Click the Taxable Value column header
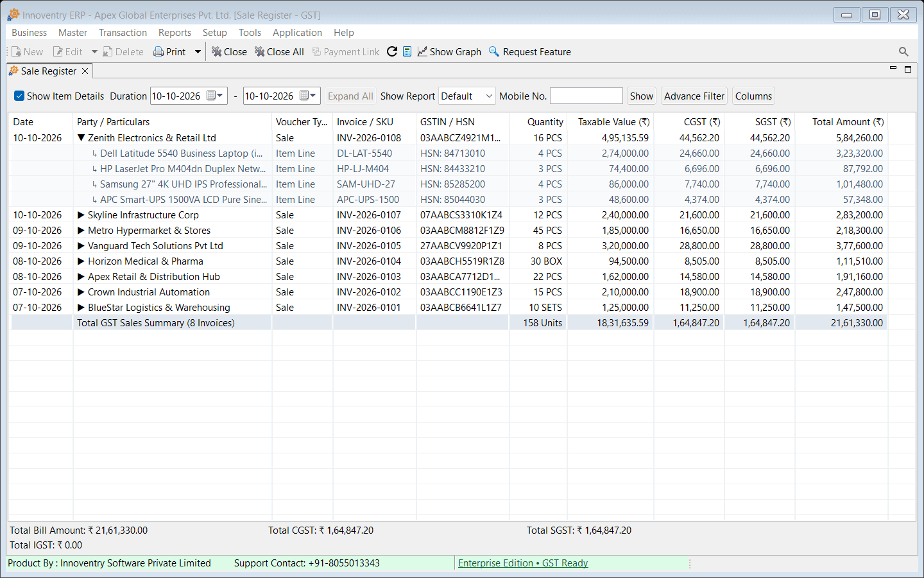This screenshot has width=924, height=578. (611, 122)
